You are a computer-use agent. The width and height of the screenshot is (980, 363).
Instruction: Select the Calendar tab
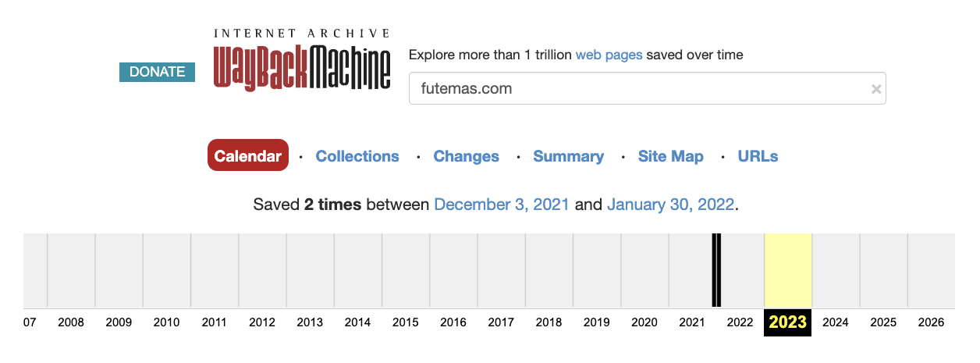248,156
